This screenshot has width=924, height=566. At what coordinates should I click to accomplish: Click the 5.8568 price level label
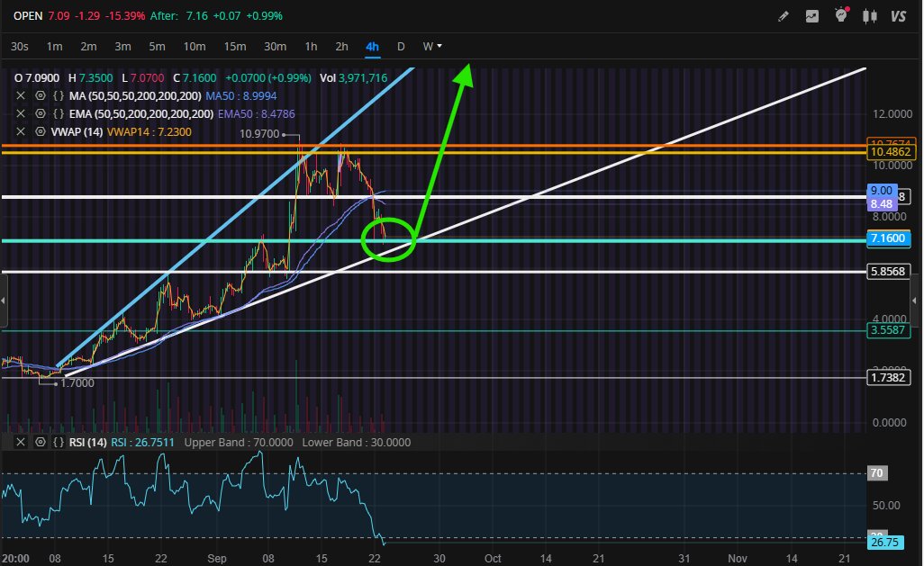[888, 272]
